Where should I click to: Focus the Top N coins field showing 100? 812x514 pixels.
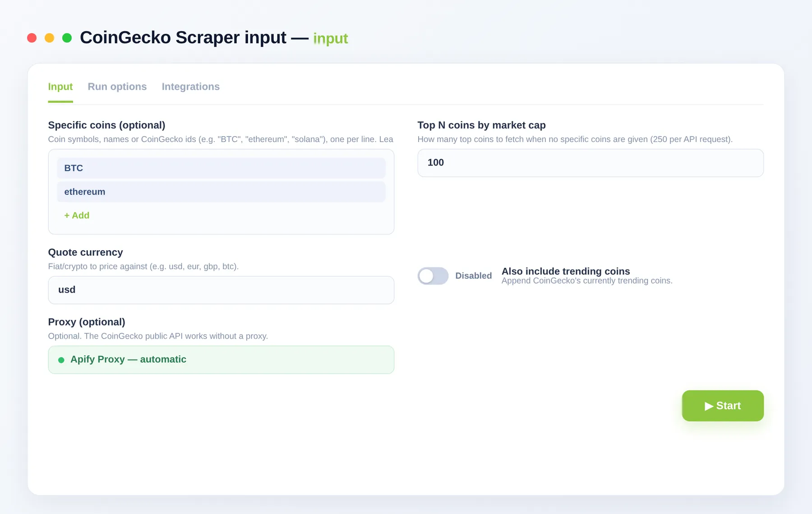tap(591, 163)
